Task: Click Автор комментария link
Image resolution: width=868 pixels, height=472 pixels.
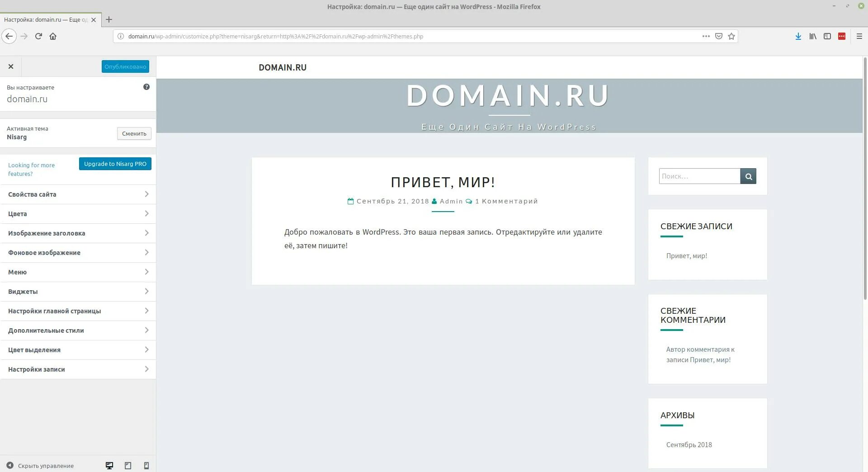Action: (x=698, y=349)
